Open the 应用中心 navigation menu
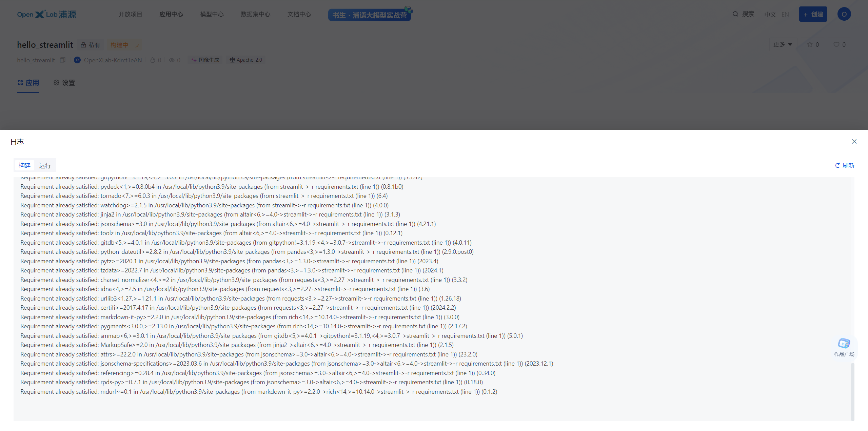Screen dimensions: 868x431 pos(171,14)
